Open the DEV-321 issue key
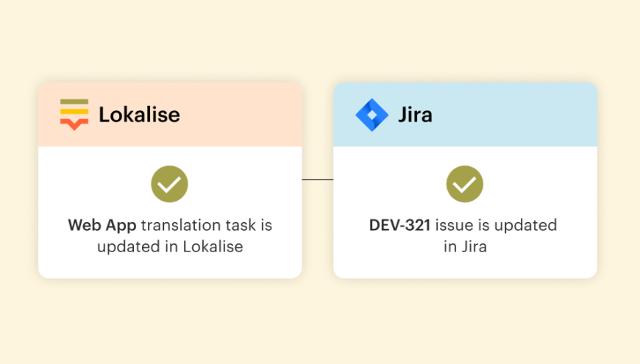Viewport: 640px width, 364px height. [x=400, y=225]
